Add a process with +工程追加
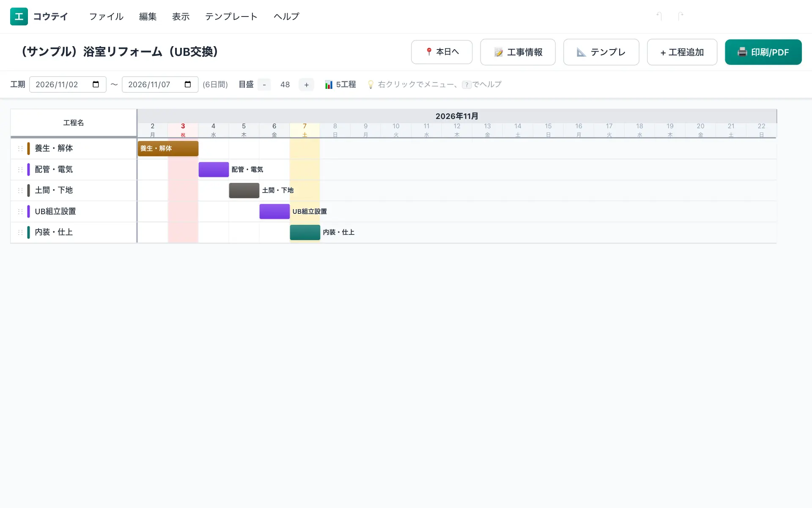812x508 pixels. 682,52
